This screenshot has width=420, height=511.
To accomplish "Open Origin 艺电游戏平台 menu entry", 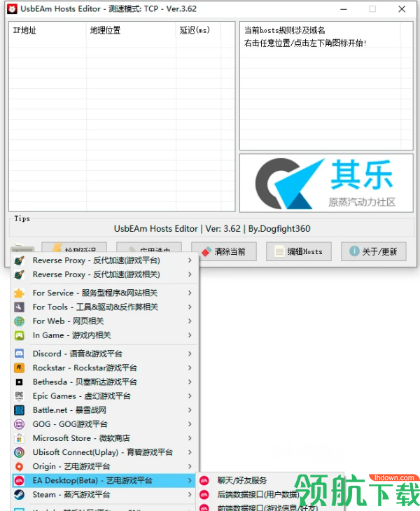I will (104, 466).
